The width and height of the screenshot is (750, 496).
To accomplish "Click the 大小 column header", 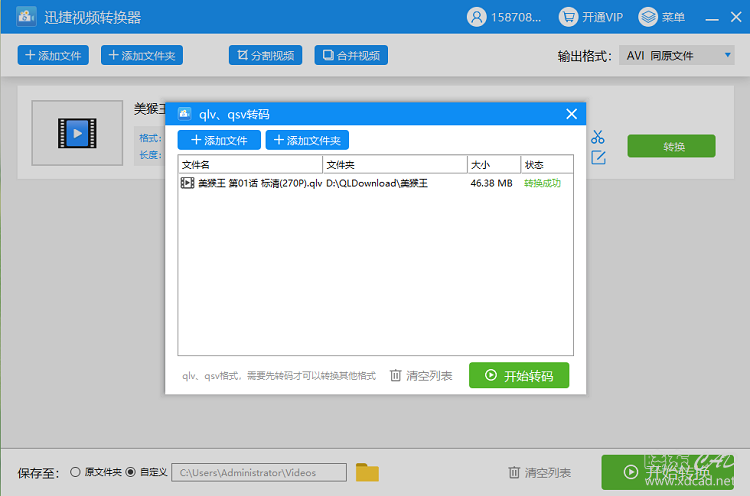I will (x=494, y=165).
